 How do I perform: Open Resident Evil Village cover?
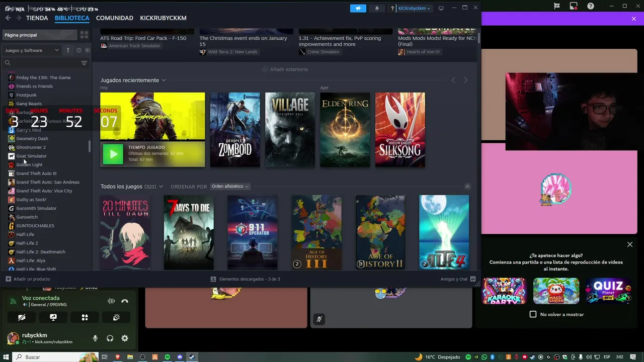pos(290,130)
